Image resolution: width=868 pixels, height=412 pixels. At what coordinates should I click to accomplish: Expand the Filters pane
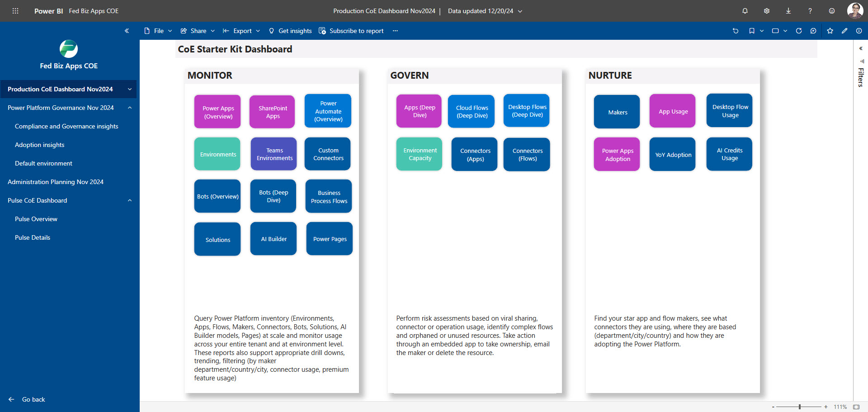(x=861, y=48)
